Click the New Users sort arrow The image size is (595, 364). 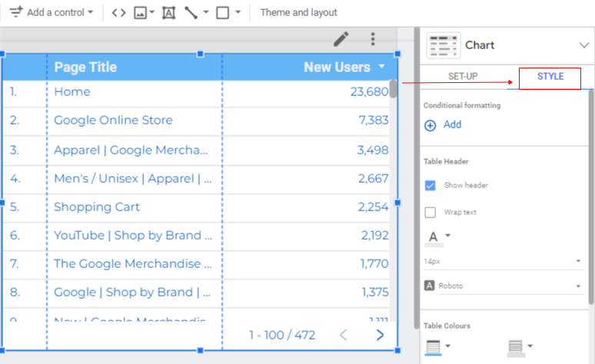tap(381, 66)
